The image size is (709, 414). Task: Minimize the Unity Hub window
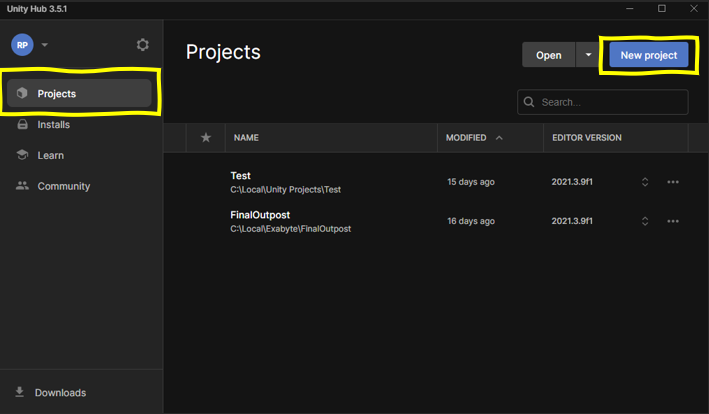[629, 9]
